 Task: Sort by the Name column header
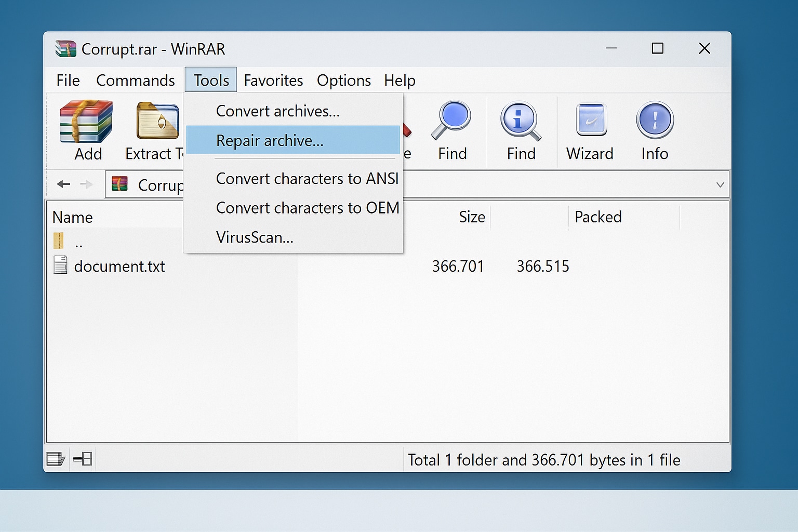[72, 217]
